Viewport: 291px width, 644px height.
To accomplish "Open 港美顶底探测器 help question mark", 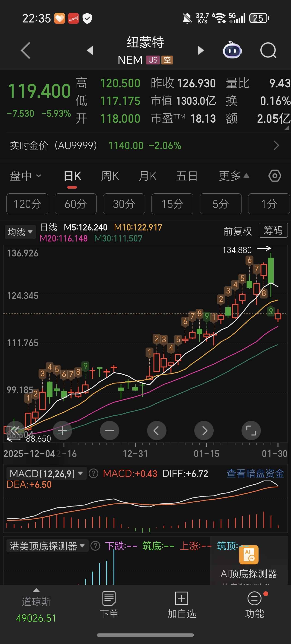I will tap(95, 546).
